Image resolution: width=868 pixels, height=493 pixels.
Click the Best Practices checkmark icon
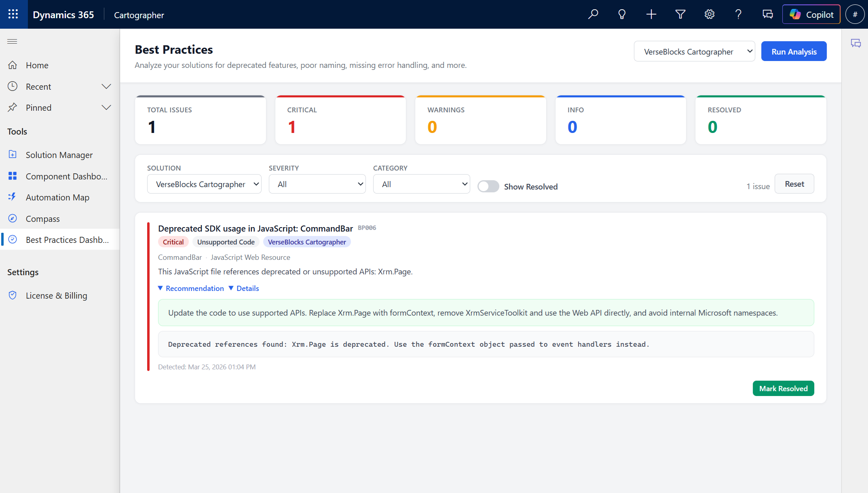(13, 239)
